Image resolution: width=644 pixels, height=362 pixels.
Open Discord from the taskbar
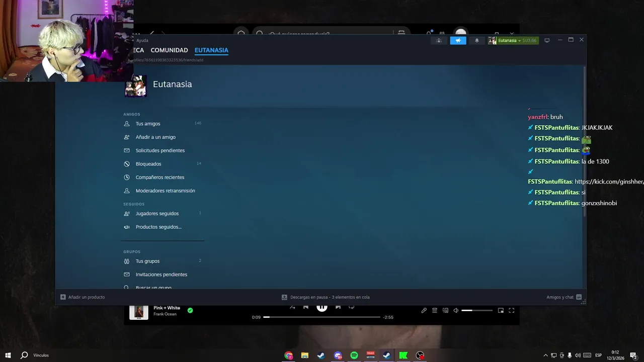338,355
